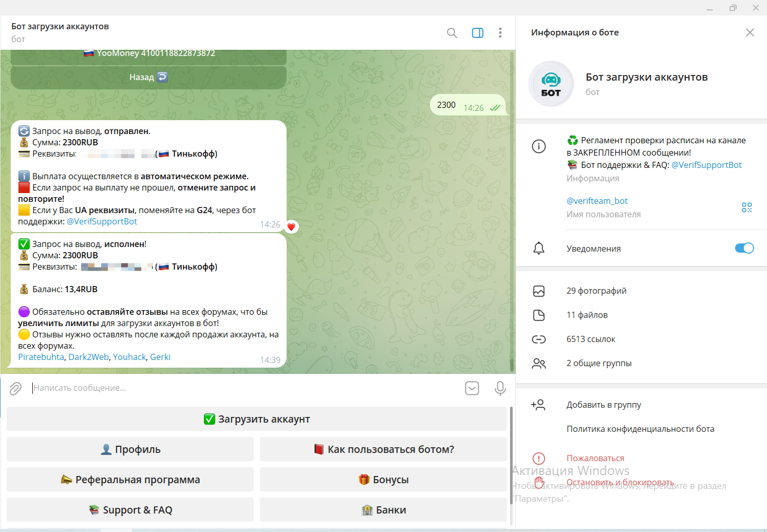Screen dimensions: 767x532
Task: Hide the bot keyboard icon
Action: 472,388
